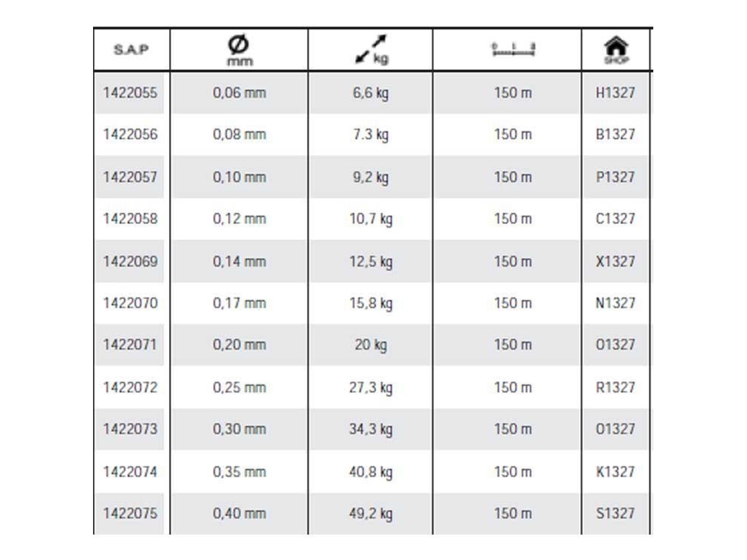Select shop code X1327
Screen dimensions: 747x560
(615, 261)
